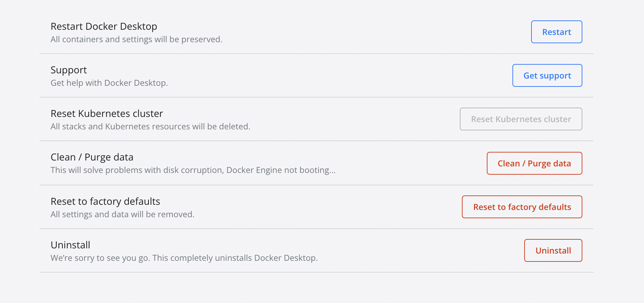Select the Restart Docker Desktop heading

104,27
